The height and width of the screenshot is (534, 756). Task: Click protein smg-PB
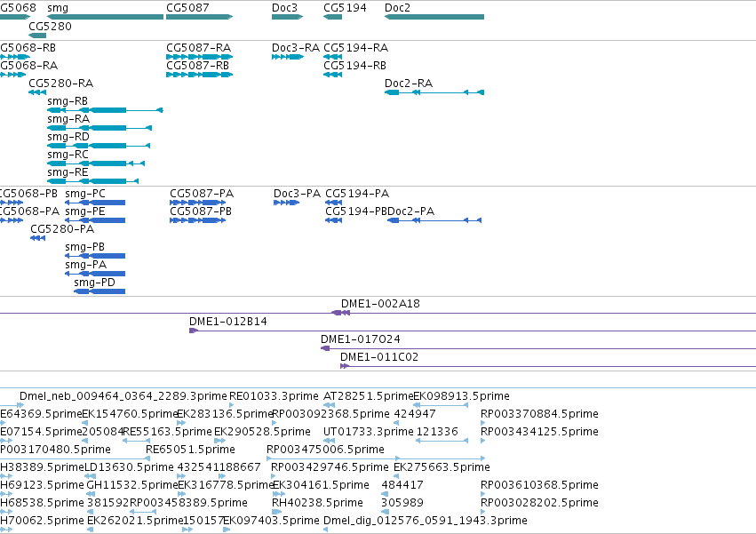[95, 256]
